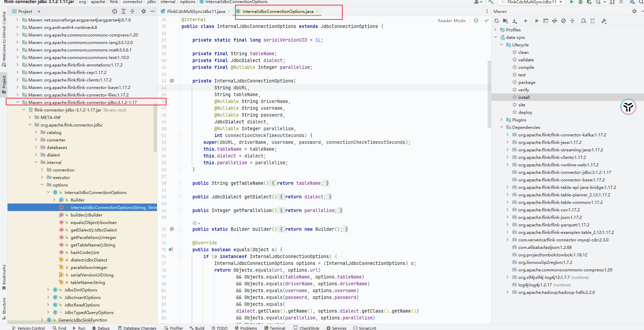The image size is (644, 330).
Task: Click gutter @ marker beside builder() method
Action: (x=172, y=229)
